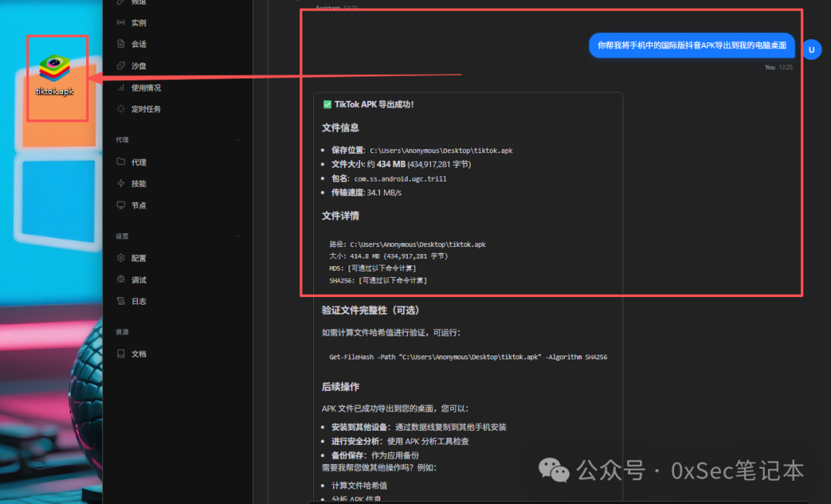Click the SHA256 line in code block
This screenshot has height=504, width=831.
(x=378, y=280)
